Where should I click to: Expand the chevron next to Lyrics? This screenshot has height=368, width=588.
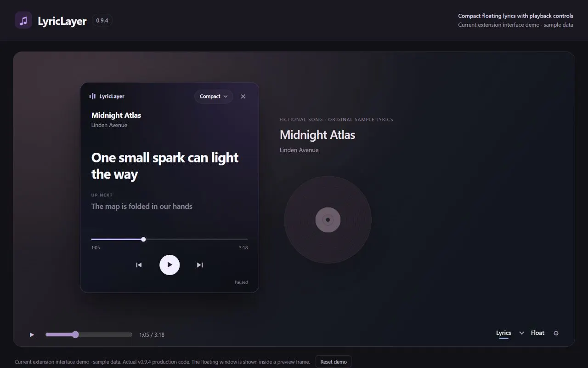click(x=521, y=333)
